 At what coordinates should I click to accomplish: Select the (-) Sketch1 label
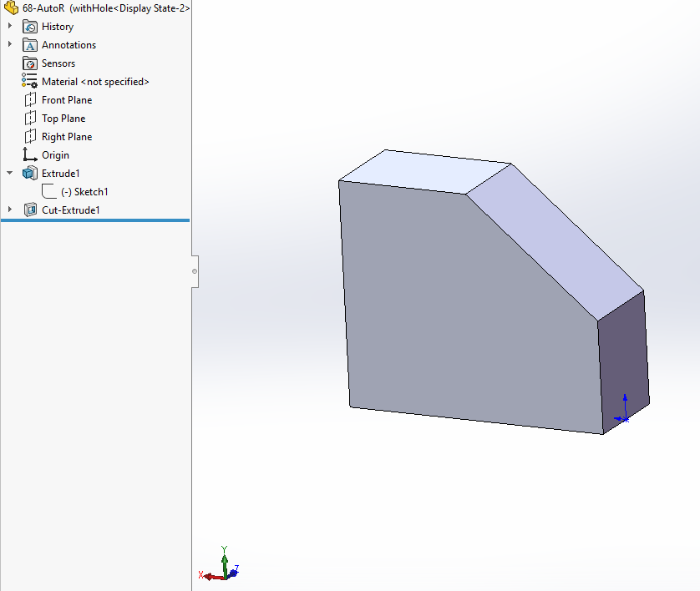(x=84, y=192)
